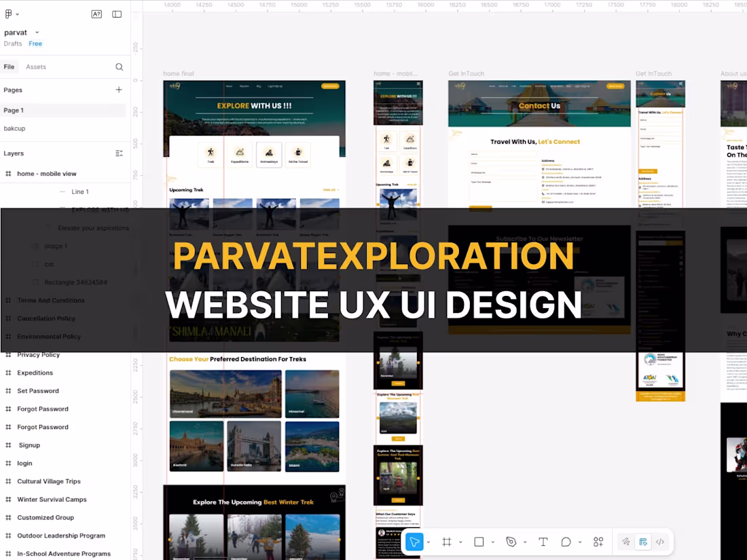Select the Frame tool in the toolbar
This screenshot has height=560, width=747.
(447, 542)
